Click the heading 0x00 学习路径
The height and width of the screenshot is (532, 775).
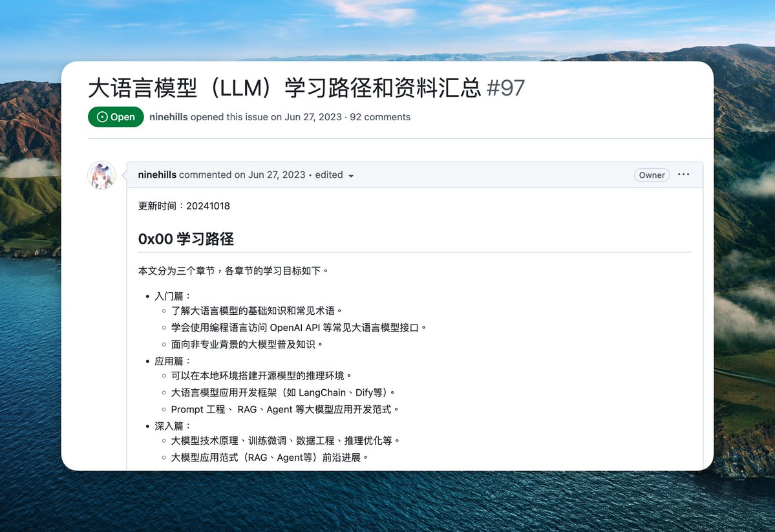pos(186,239)
